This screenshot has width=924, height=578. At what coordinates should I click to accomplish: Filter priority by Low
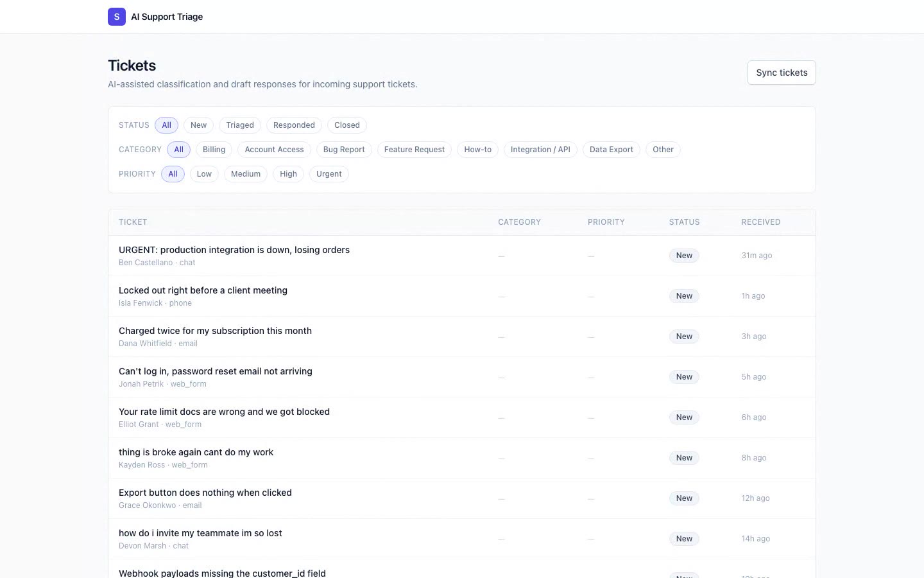coord(204,174)
